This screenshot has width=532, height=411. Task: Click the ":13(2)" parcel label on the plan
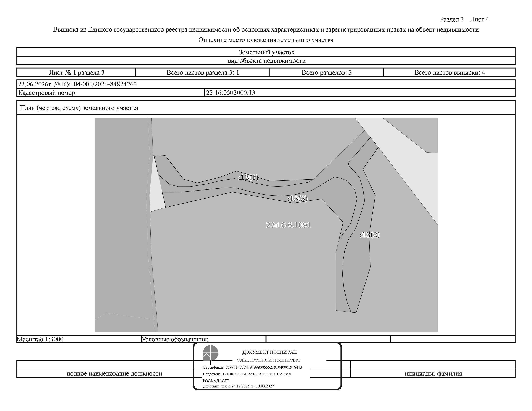pos(369,235)
